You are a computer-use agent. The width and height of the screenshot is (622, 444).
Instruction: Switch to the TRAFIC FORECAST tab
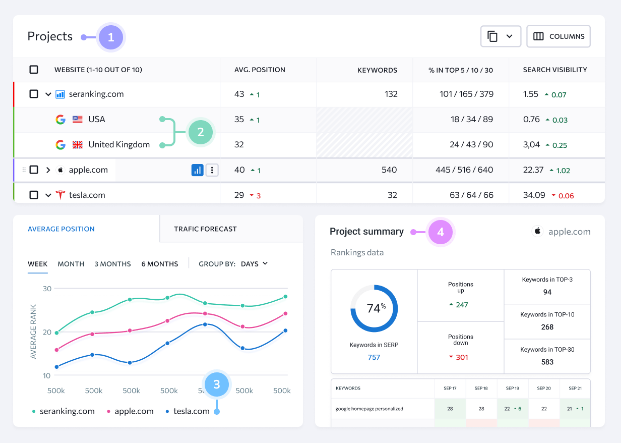(x=205, y=229)
